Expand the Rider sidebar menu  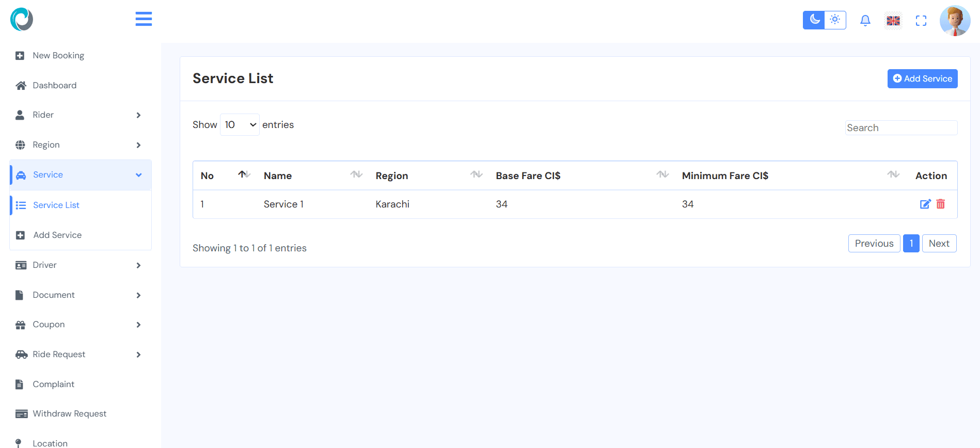(x=77, y=115)
